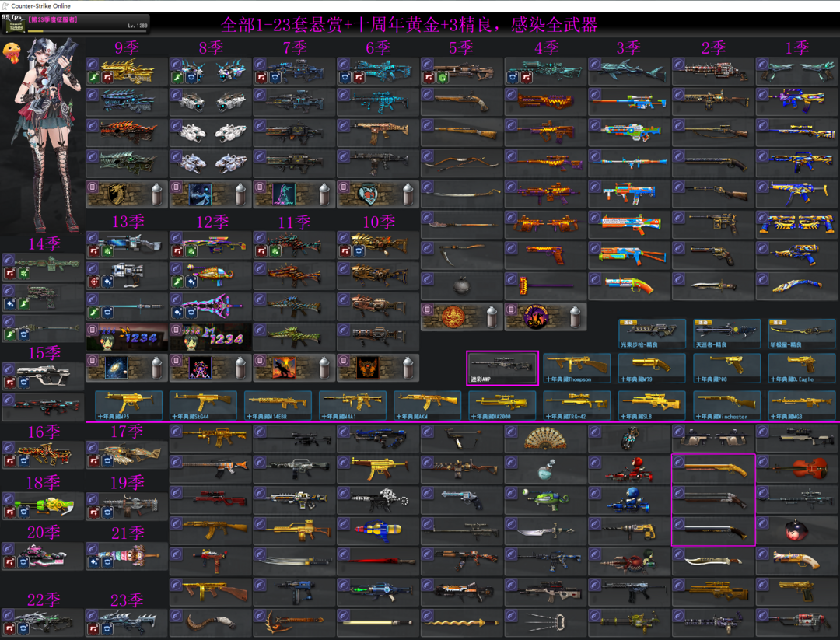Pick the 十年典藏Thompson gold gun

coord(576,368)
